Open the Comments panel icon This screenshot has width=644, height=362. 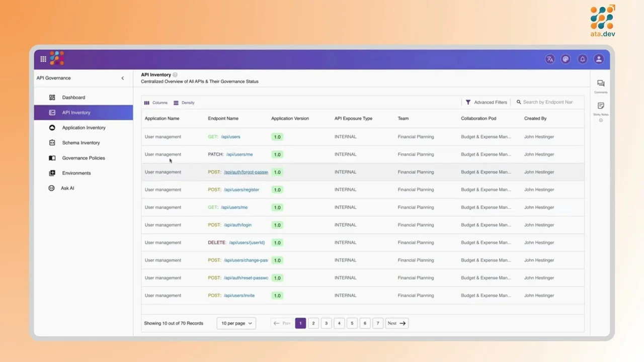(x=600, y=83)
